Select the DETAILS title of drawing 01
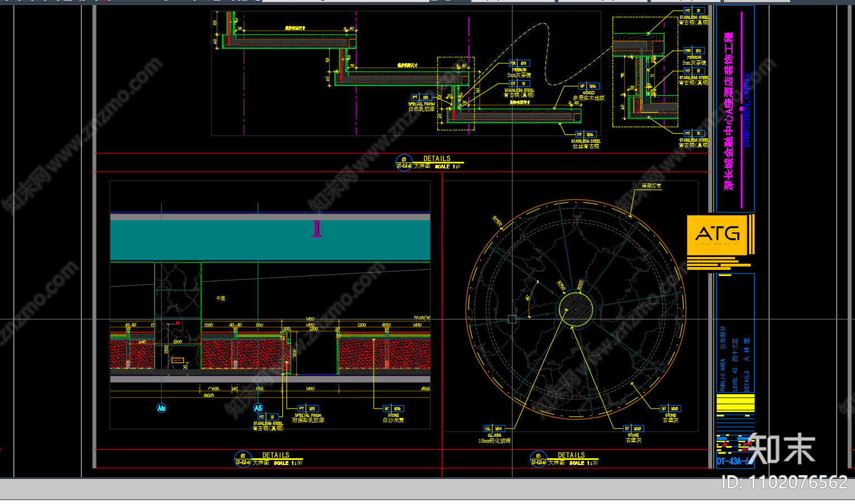 [437, 159]
